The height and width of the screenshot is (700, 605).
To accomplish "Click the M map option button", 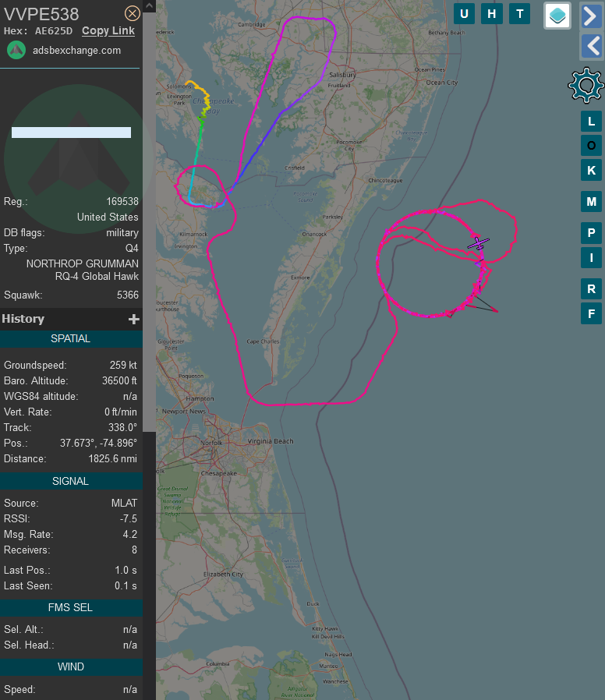I will (x=591, y=201).
